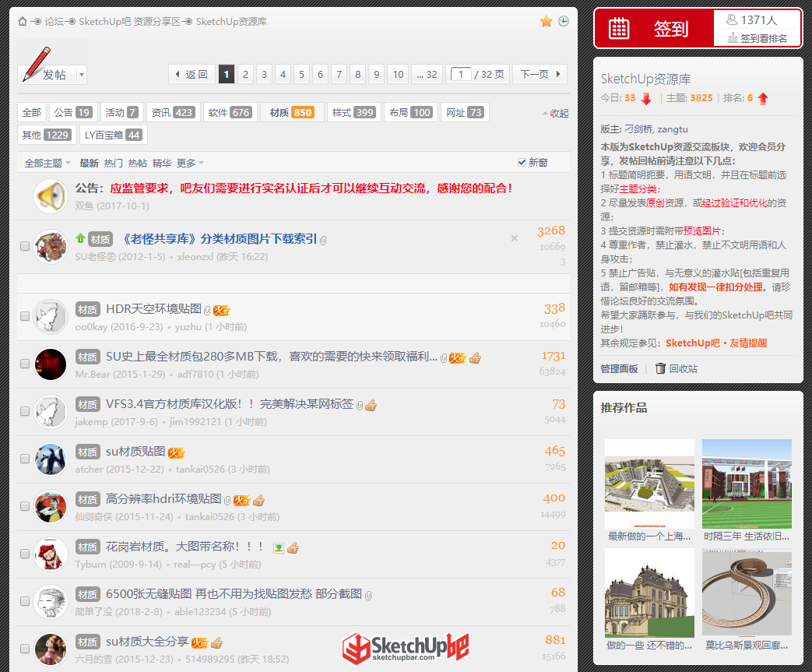The width and height of the screenshot is (812, 672).
Task: Go to next page with 下一页
Action: click(x=540, y=74)
